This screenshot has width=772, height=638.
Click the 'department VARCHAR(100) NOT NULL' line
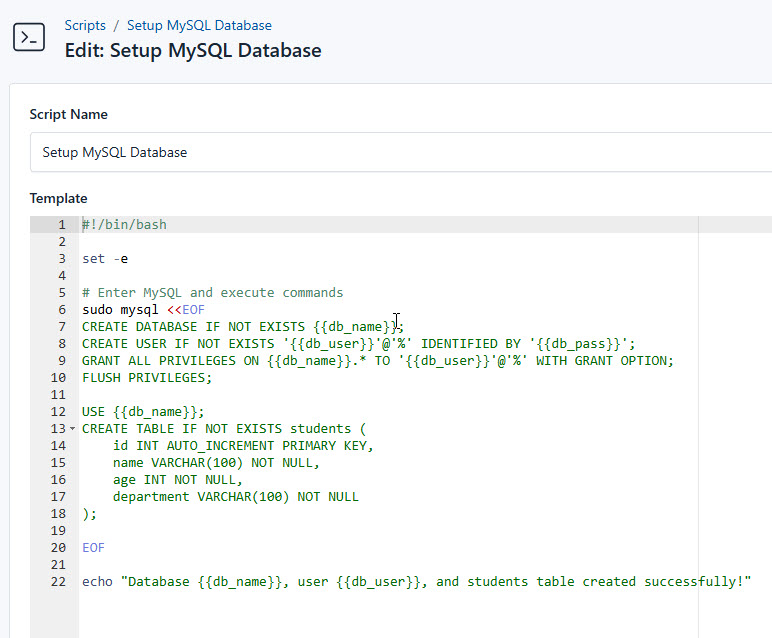235,497
